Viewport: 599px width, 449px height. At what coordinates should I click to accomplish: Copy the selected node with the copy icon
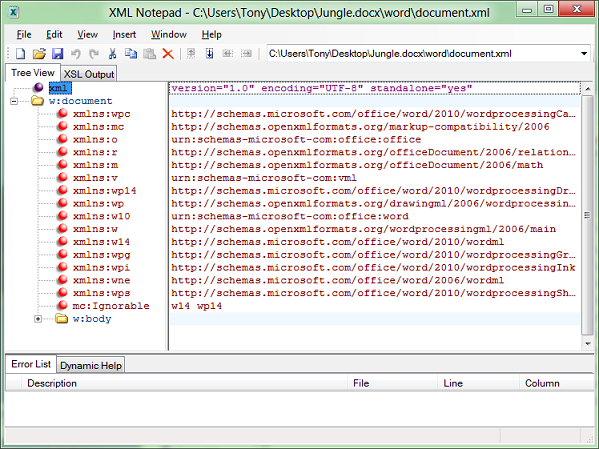coord(131,54)
